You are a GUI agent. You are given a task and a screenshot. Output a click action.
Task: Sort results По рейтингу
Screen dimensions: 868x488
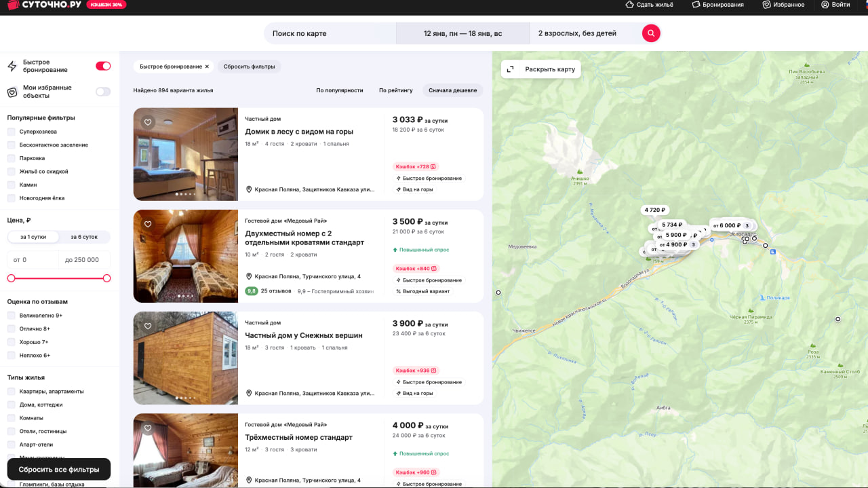click(x=395, y=90)
